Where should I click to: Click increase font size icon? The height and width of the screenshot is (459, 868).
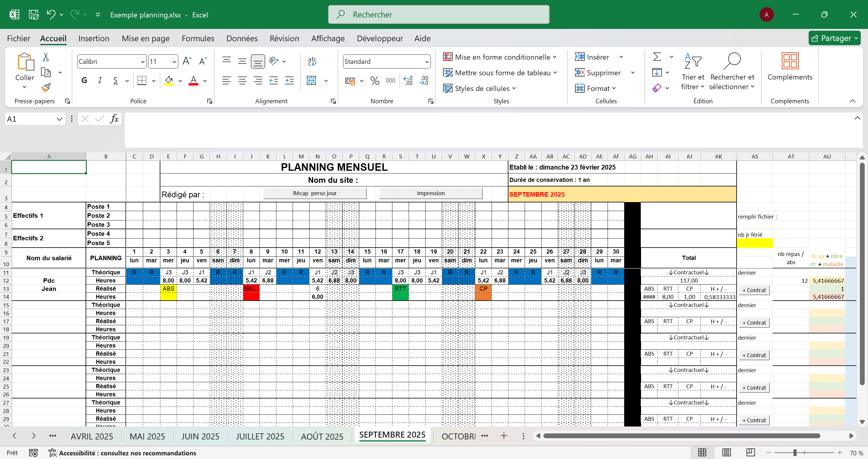pyautogui.click(x=187, y=61)
